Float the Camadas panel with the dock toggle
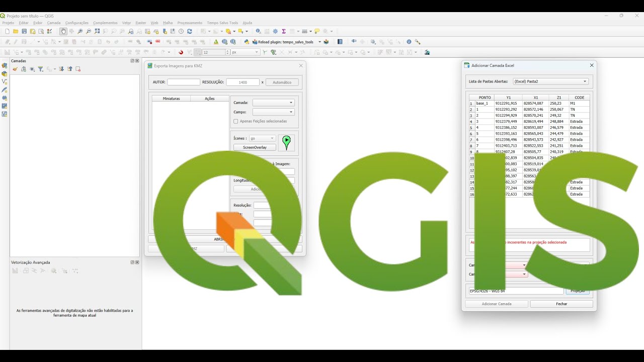 132,61
